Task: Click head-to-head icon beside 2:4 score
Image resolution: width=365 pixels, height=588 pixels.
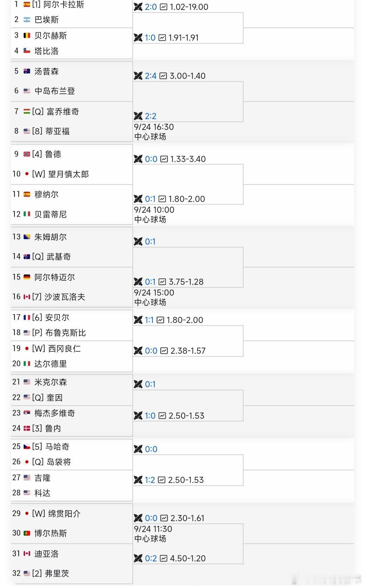Action: click(x=138, y=76)
